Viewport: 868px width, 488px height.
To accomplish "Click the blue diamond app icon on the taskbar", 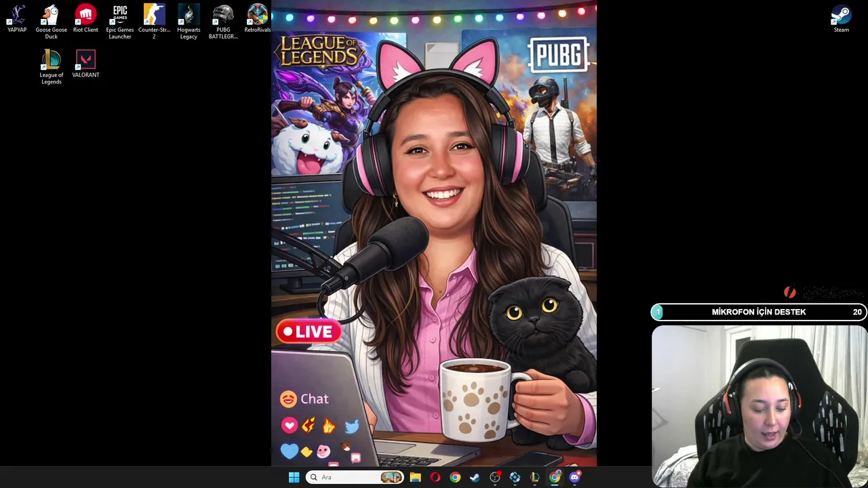I will pos(515,477).
